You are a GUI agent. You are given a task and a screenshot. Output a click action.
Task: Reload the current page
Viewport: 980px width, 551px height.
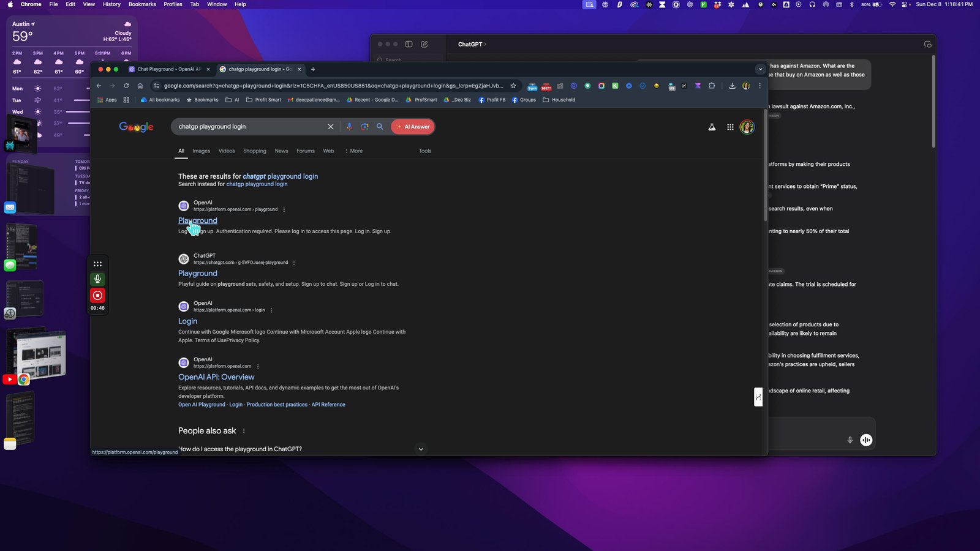pyautogui.click(x=126, y=86)
